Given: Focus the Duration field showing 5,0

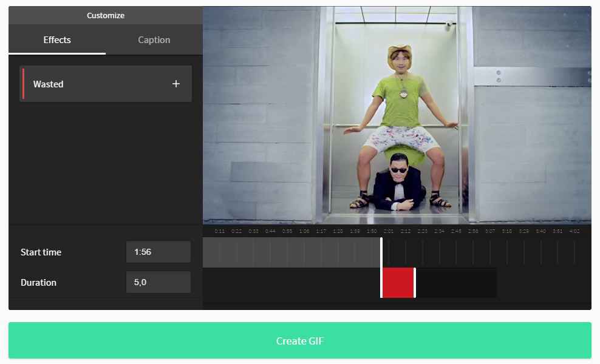Looking at the screenshot, I should click(x=158, y=282).
